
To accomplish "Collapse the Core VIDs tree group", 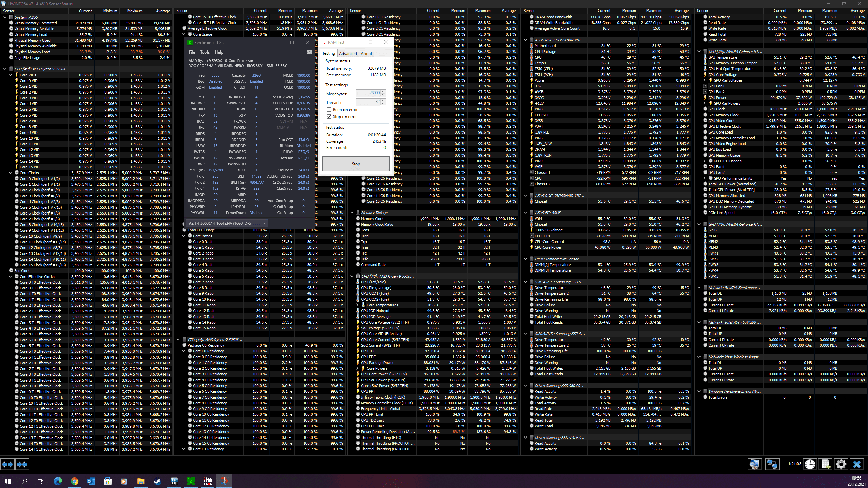I will pos(11,75).
